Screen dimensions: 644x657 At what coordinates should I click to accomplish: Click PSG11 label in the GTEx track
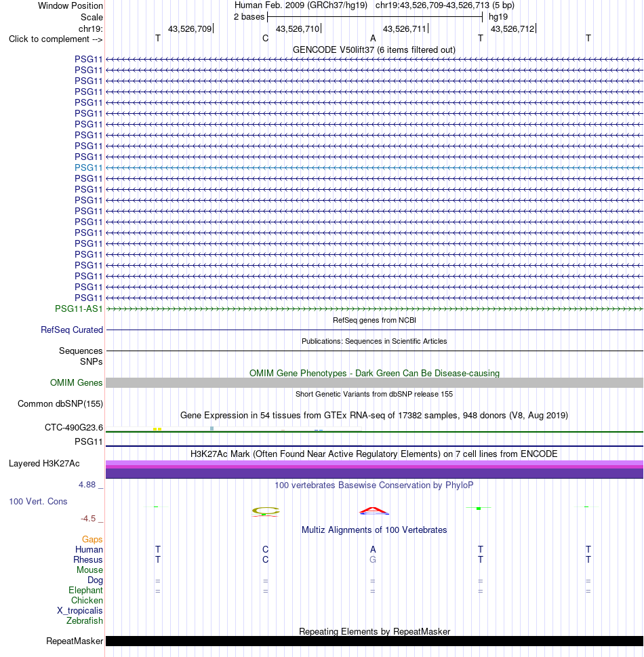(x=88, y=441)
